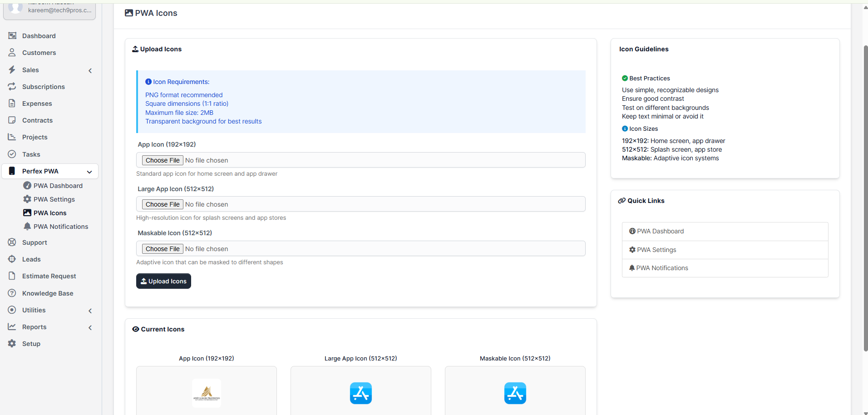
Task: Click the Icon Sizes info icon
Action: [x=625, y=128]
